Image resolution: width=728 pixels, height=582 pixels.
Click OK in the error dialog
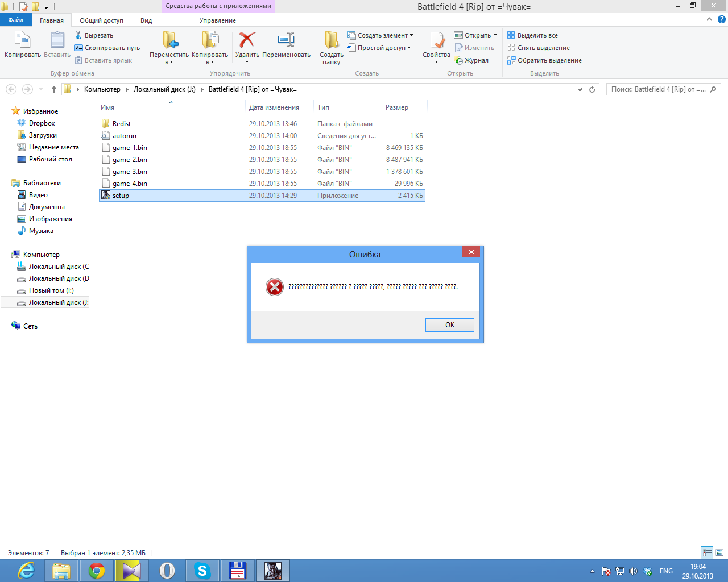tap(449, 325)
